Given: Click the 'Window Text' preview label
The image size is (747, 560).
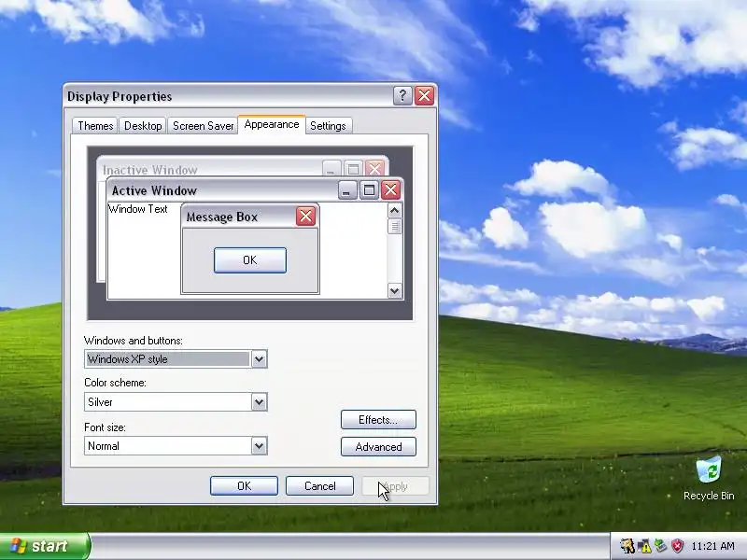Looking at the screenshot, I should click(x=137, y=209).
